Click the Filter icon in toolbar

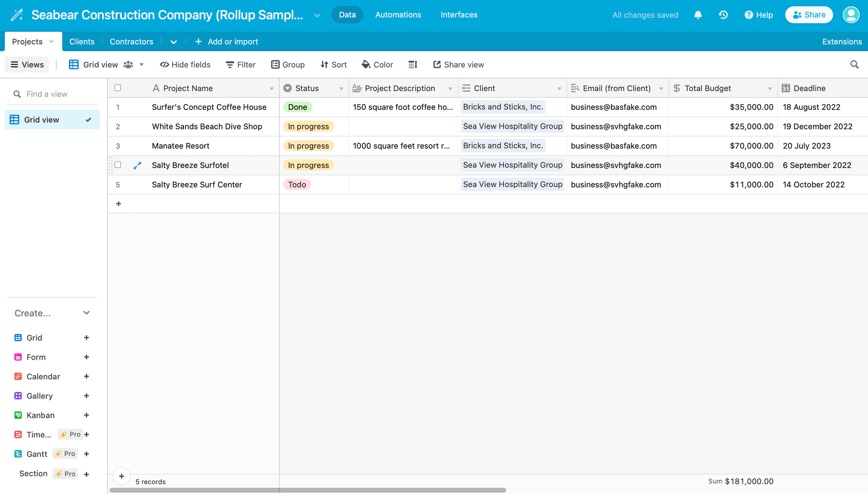pos(240,64)
